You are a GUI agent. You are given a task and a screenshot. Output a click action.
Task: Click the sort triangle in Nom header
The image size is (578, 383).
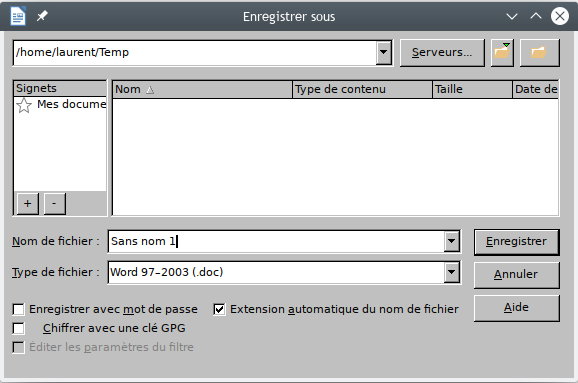(150, 90)
